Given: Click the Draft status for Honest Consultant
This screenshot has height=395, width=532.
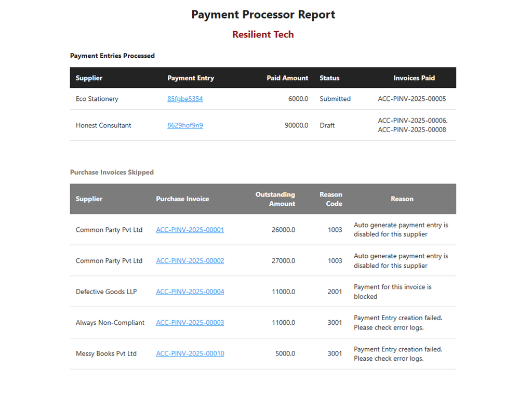Looking at the screenshot, I should point(327,125).
